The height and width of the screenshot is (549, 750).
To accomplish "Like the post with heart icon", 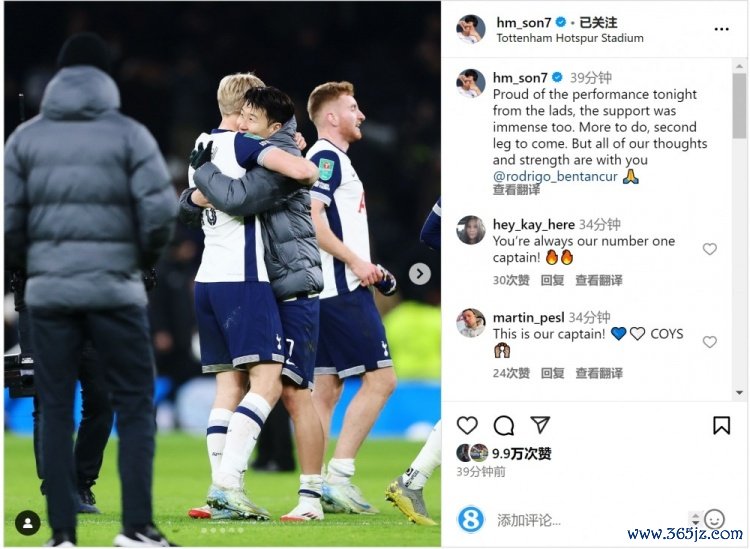I will click(467, 425).
